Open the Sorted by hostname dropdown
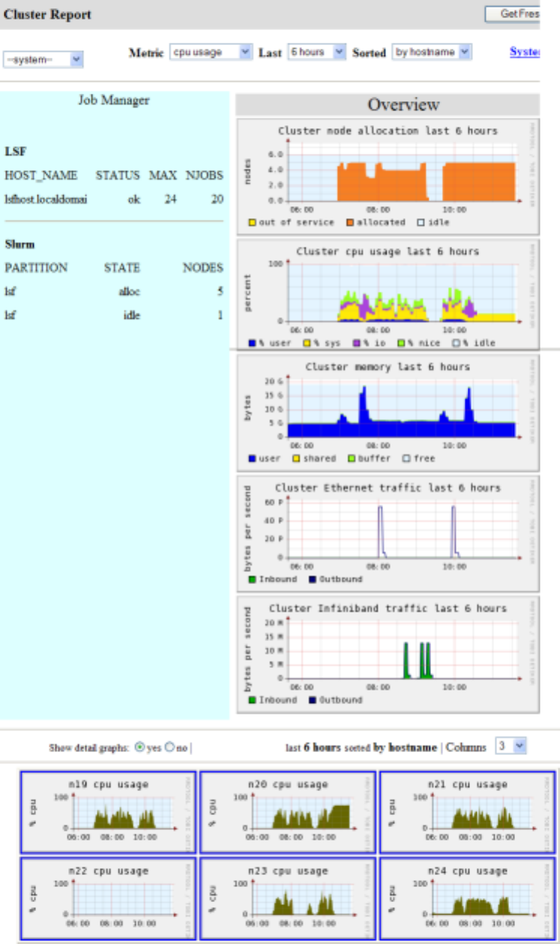This screenshot has height=944, width=560. click(432, 52)
